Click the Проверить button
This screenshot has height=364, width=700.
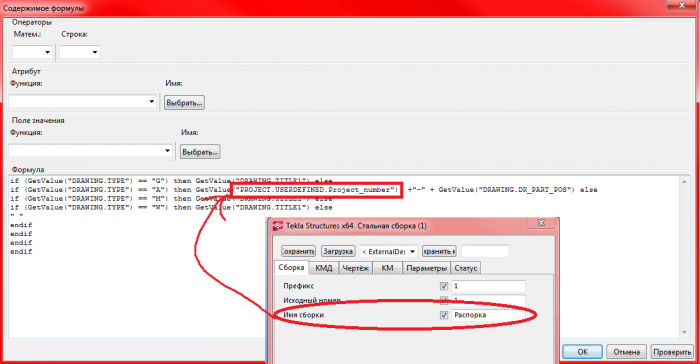(672, 352)
